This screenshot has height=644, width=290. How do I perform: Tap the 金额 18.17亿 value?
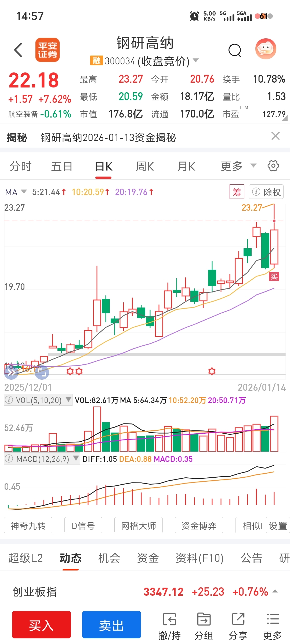(197, 97)
